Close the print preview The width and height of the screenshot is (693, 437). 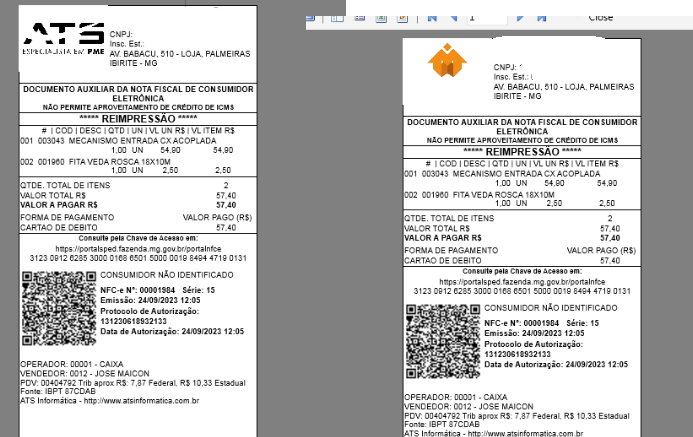[x=600, y=18]
